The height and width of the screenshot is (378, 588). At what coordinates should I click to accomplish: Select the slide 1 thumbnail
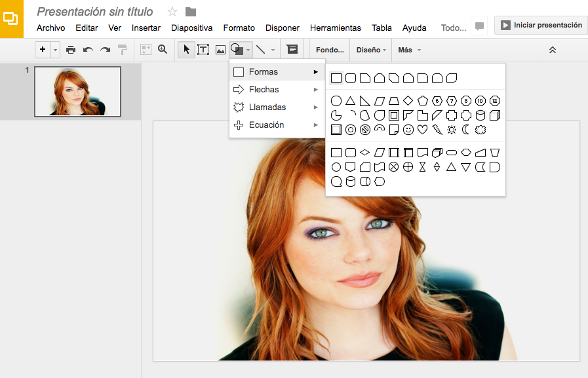pos(77,90)
